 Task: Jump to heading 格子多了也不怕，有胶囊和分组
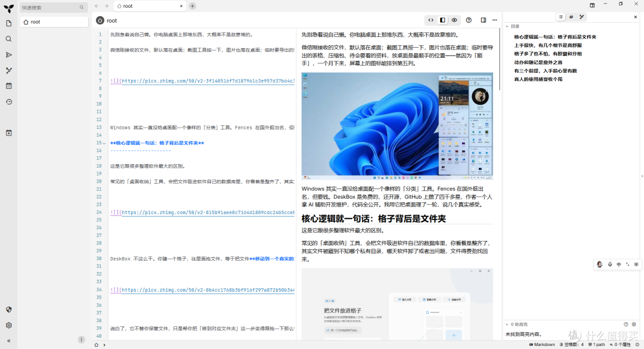[x=548, y=54]
